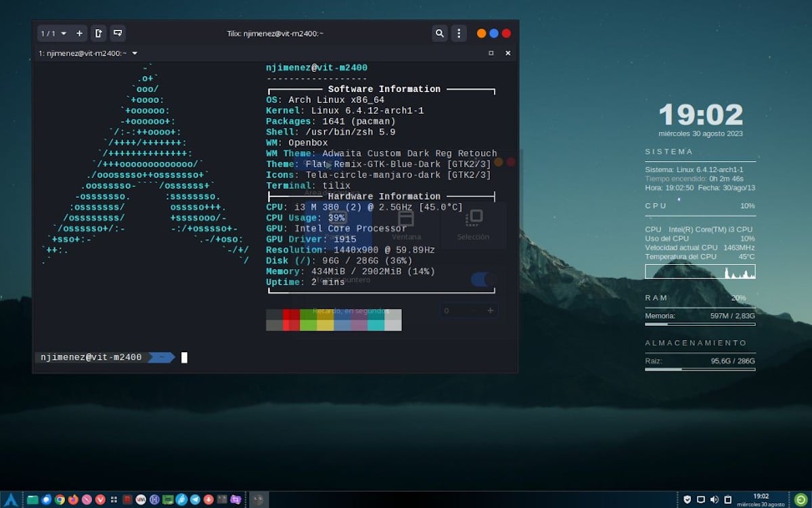Launch Vivaldi browser from the taskbar

pyautogui.click(x=100, y=500)
